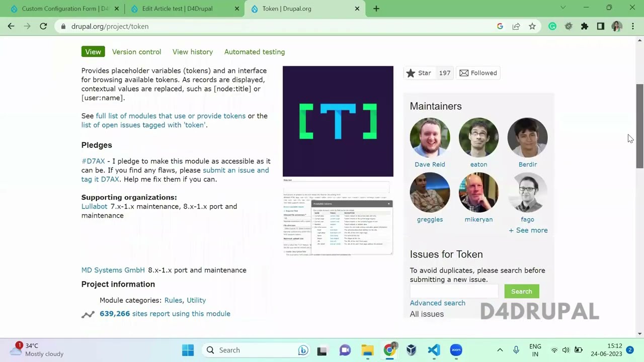The height and width of the screenshot is (362, 644).
Task: Open the Extensions puzzle icon
Action: click(x=585, y=26)
